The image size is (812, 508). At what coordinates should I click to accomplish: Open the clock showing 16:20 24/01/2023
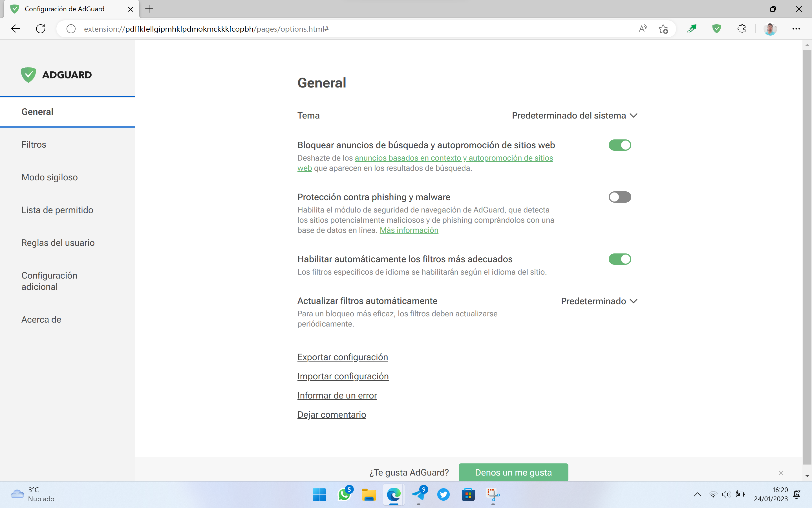click(x=771, y=494)
